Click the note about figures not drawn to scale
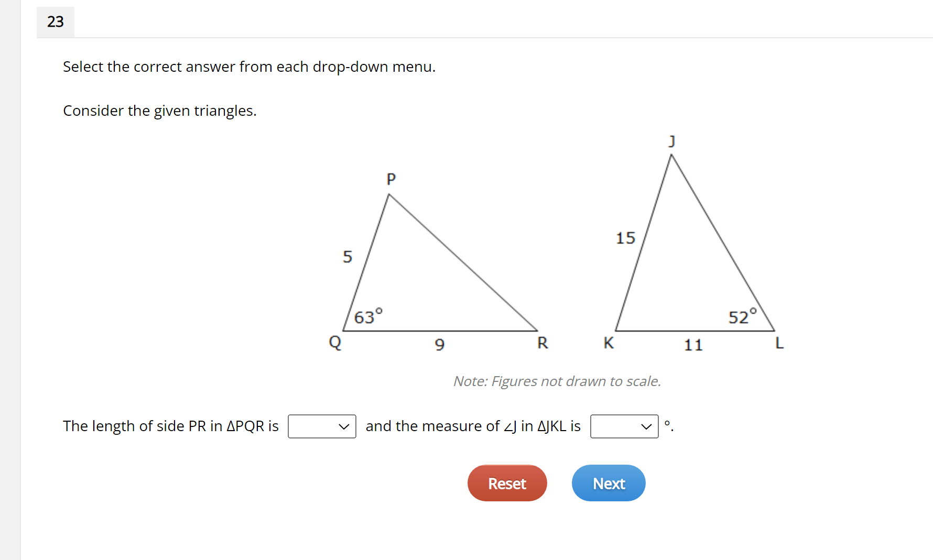933x560 pixels. pyautogui.click(x=557, y=381)
